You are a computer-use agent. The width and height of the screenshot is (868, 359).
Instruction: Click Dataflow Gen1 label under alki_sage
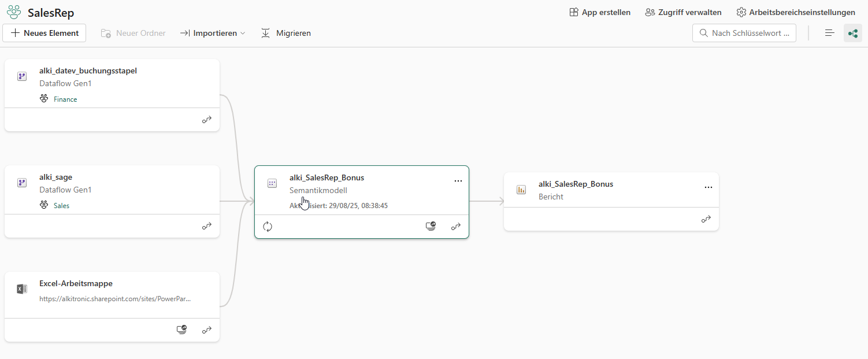tap(65, 190)
